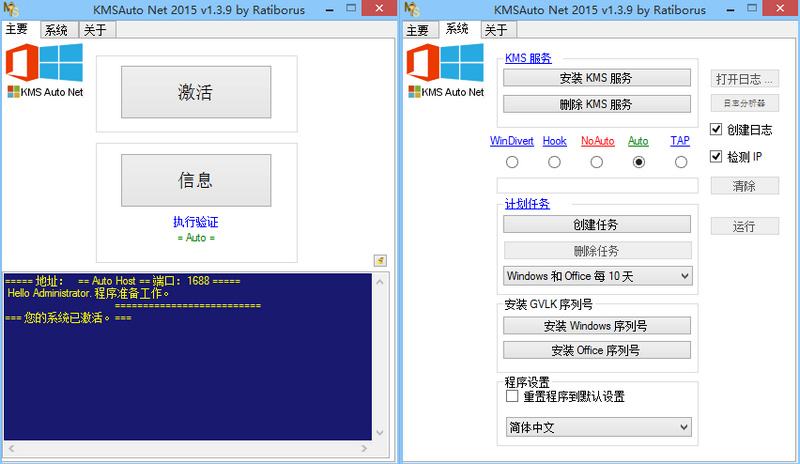
Task: Click the empty text field below radio buttons
Action: point(597,186)
